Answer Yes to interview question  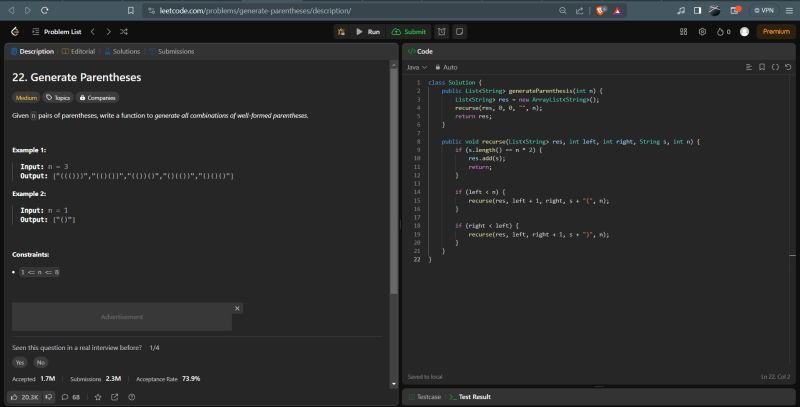pos(19,363)
